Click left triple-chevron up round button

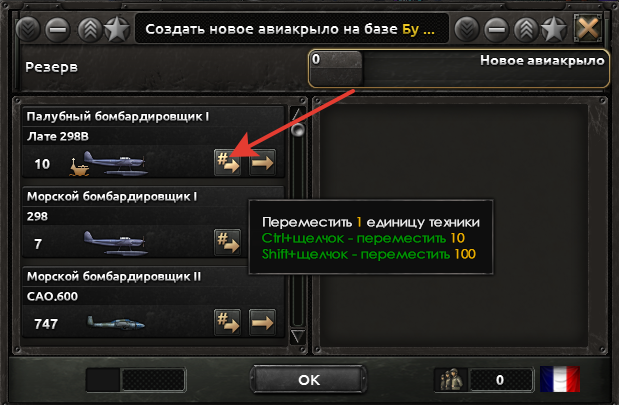(x=90, y=29)
